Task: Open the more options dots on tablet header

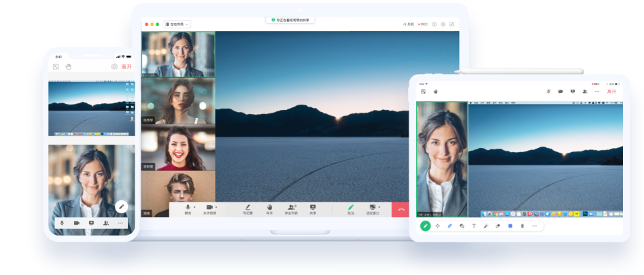Action: coord(597,91)
